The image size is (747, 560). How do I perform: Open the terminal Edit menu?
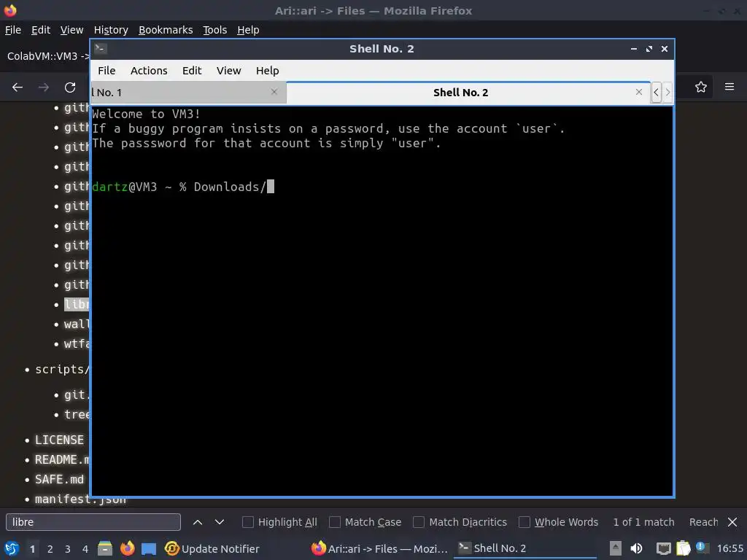[192, 71]
